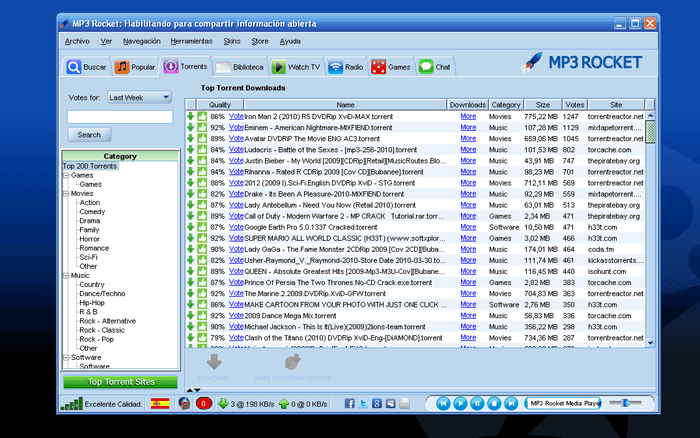Open the Navegación menu
The image size is (700, 438).
[142, 41]
